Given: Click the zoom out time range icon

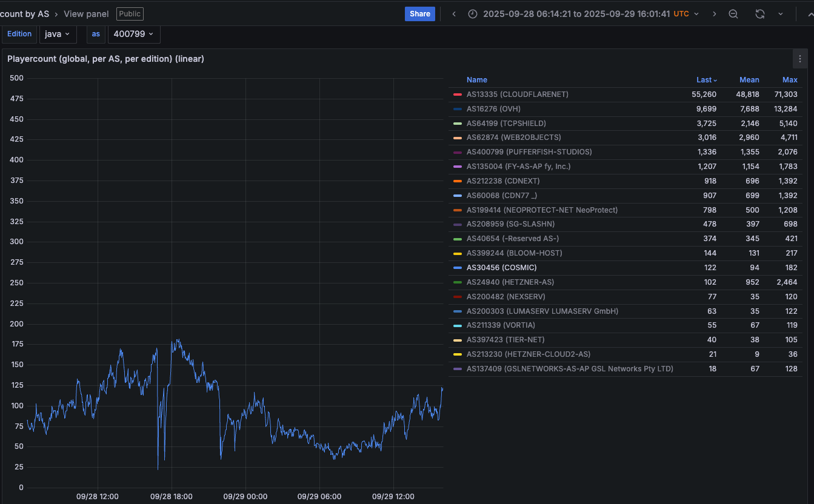Looking at the screenshot, I should [733, 14].
